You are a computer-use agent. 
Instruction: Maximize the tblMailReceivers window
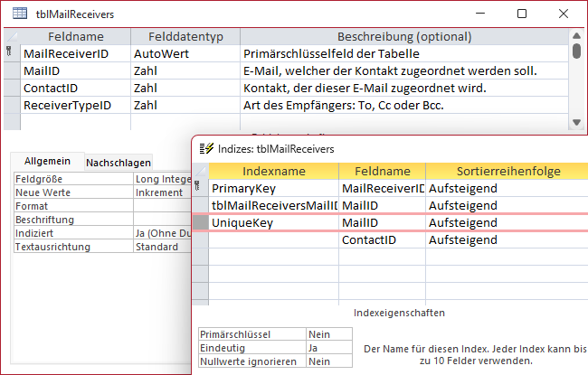pyautogui.click(x=522, y=14)
